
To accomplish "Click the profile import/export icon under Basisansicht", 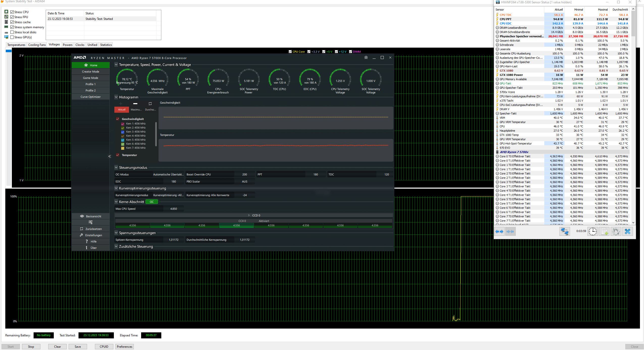I will 91,222.
